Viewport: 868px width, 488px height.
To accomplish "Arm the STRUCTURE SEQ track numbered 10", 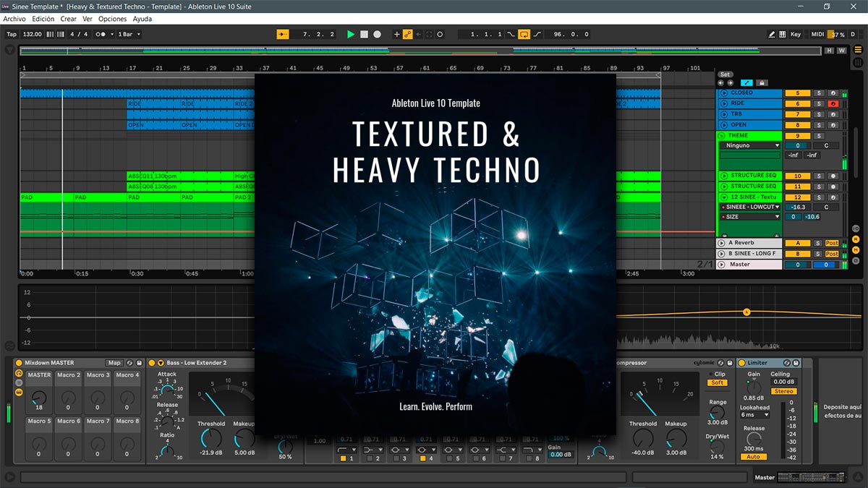I will [833, 176].
